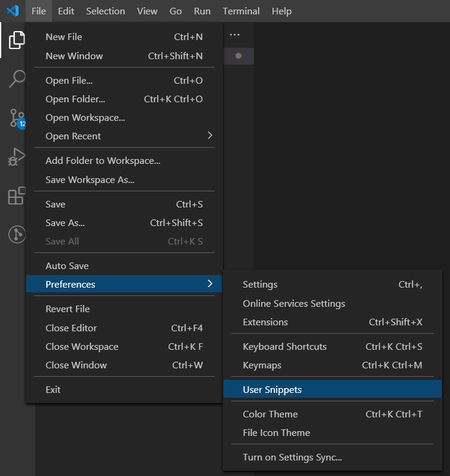Click the three-dots more actions icon
This screenshot has height=476, width=450.
(234, 35)
